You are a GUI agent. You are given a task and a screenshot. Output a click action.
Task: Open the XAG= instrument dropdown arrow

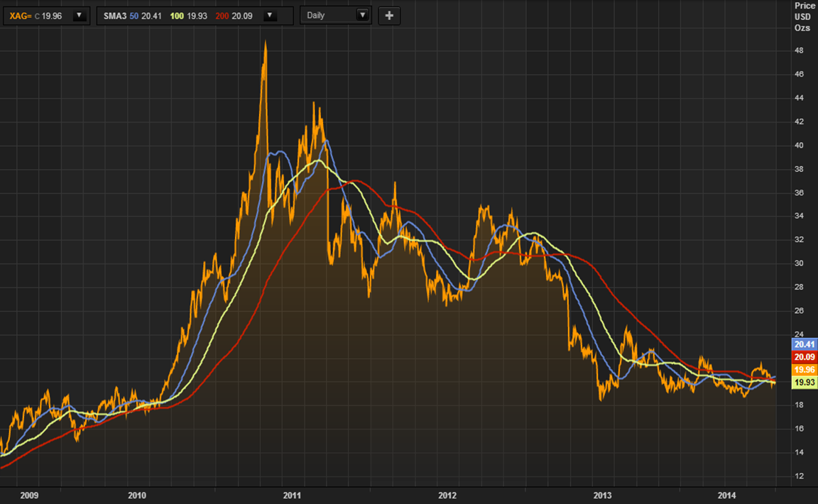(80, 16)
